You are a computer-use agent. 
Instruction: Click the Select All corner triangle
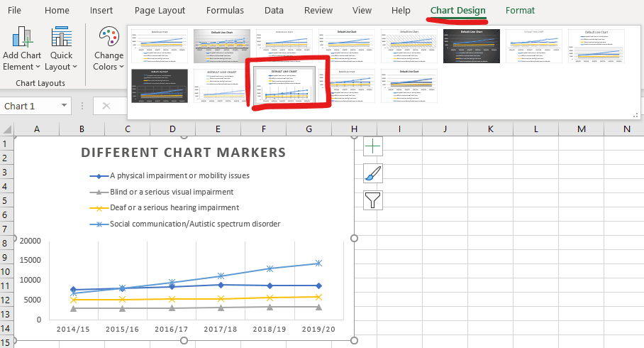click(x=7, y=130)
